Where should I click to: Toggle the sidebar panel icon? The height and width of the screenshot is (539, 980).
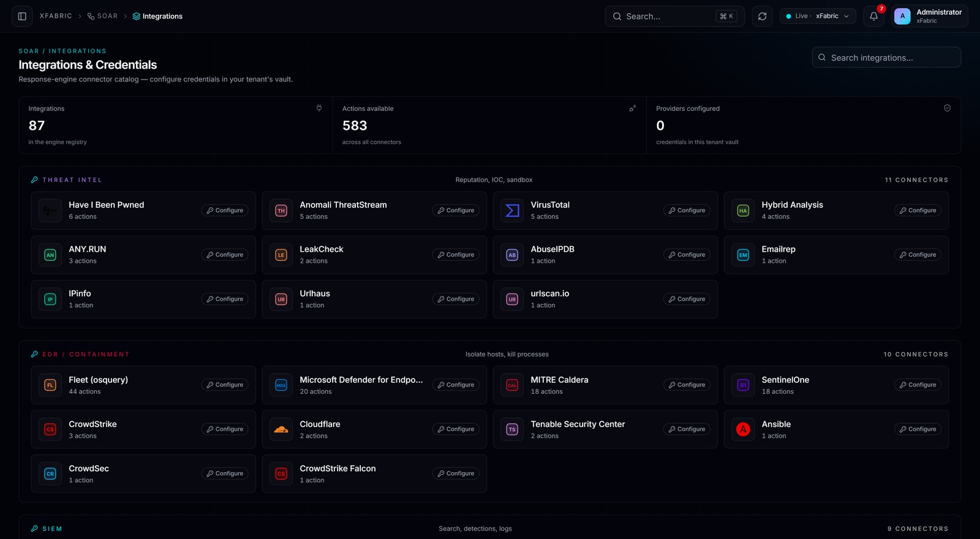(x=22, y=17)
